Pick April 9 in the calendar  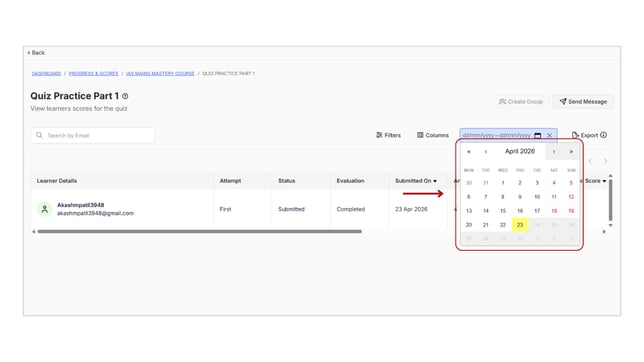(x=520, y=197)
